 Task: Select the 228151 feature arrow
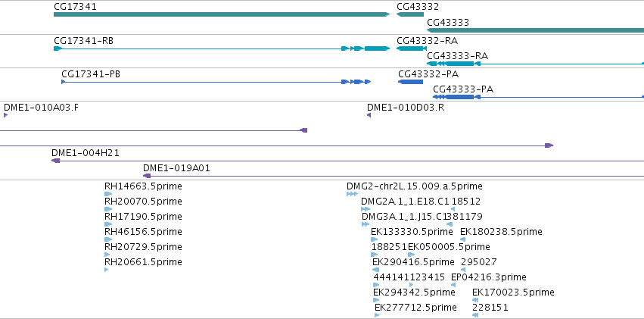(475, 315)
